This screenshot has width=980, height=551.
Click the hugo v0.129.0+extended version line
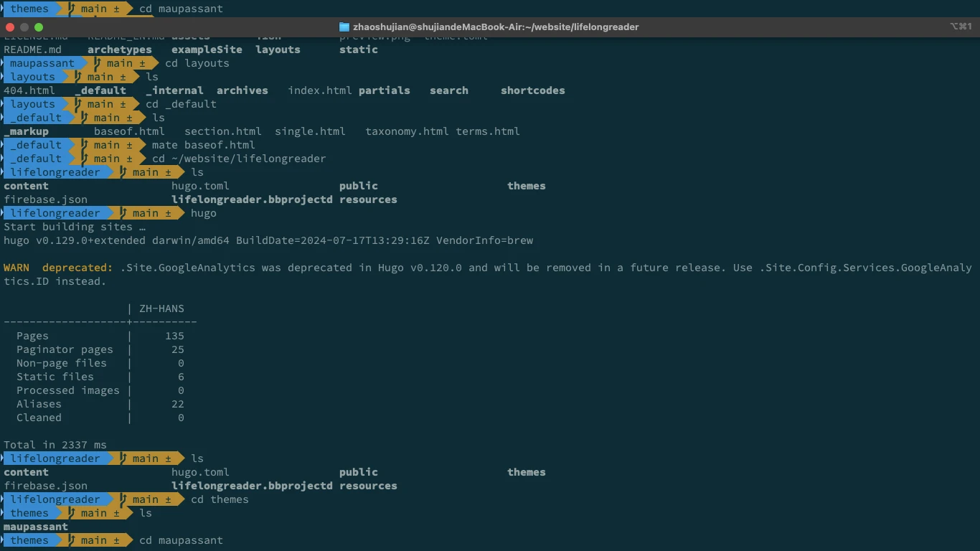268,240
